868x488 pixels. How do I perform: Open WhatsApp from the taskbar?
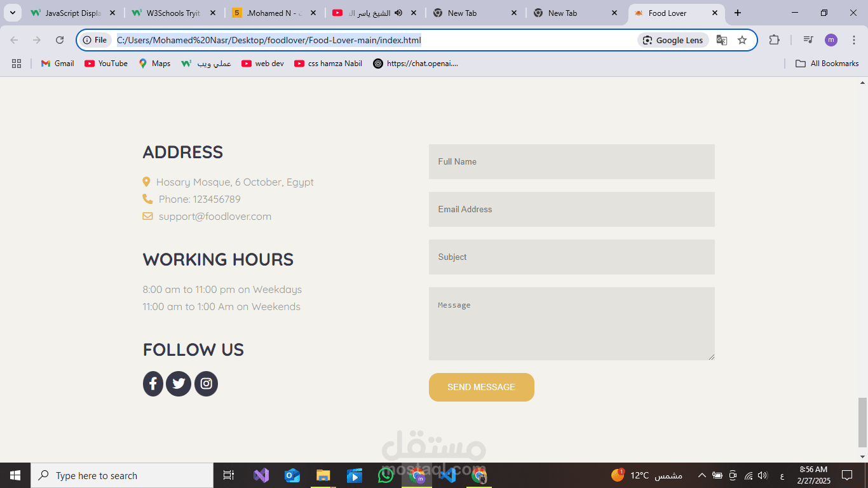point(386,475)
